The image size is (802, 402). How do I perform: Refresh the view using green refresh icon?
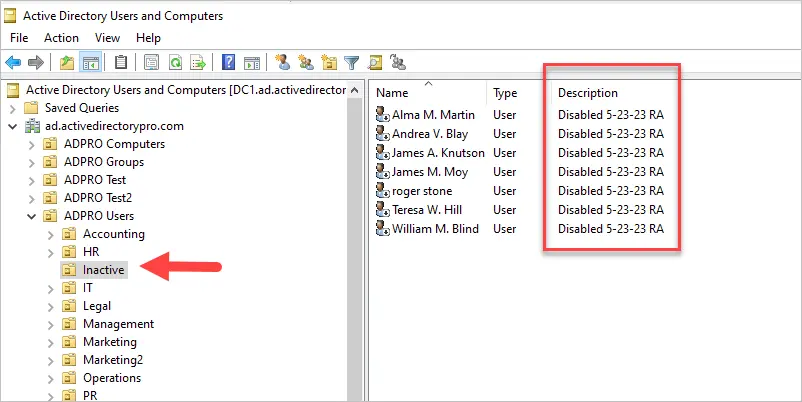click(x=175, y=63)
